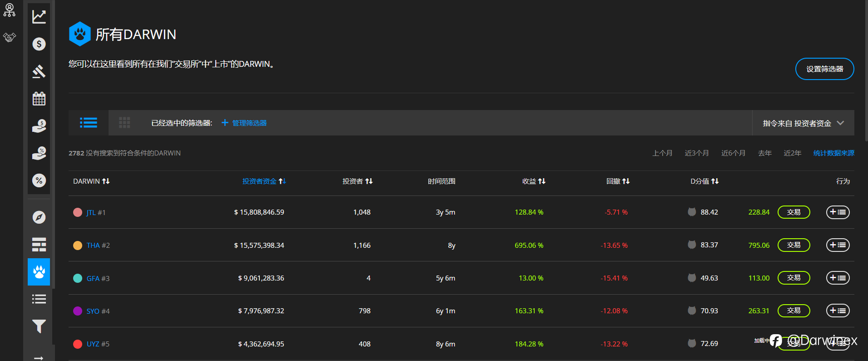
Task: Switch to grid view layout
Action: tap(124, 123)
